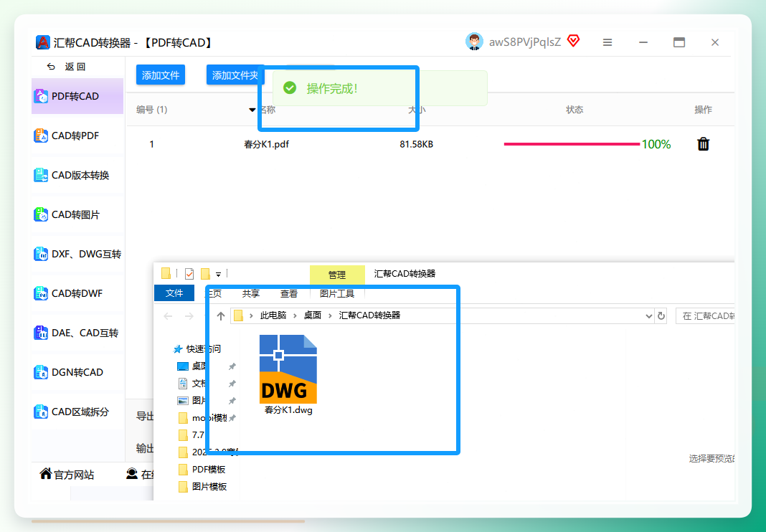This screenshot has width=766, height=532.
Task: Open the CAD转PDF conversion mode
Action: pyautogui.click(x=77, y=136)
